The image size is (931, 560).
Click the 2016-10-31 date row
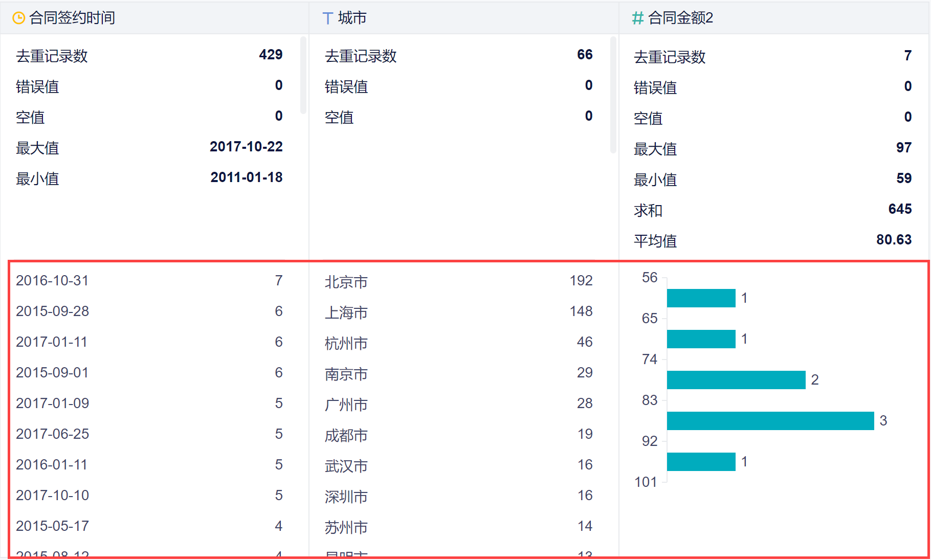pos(149,281)
